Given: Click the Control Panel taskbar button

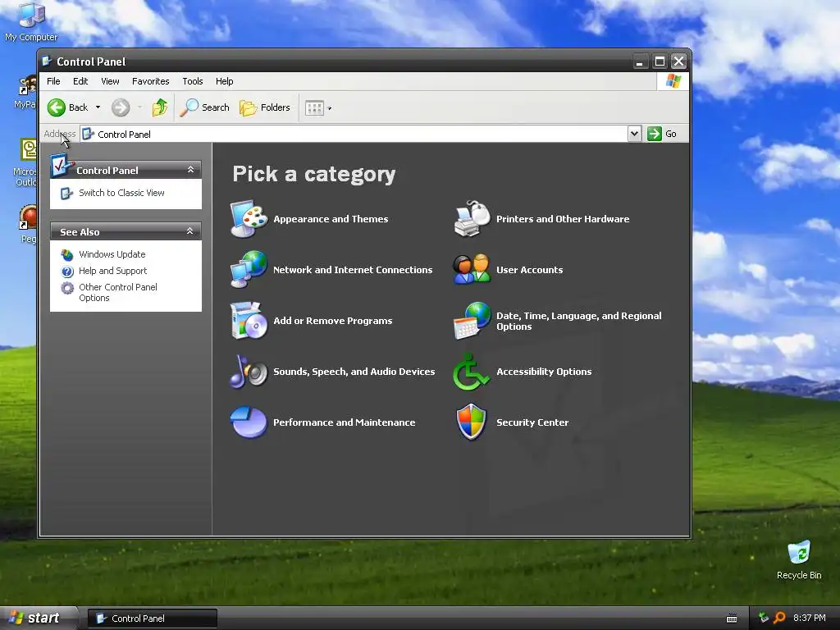Looking at the screenshot, I should click(x=153, y=619).
